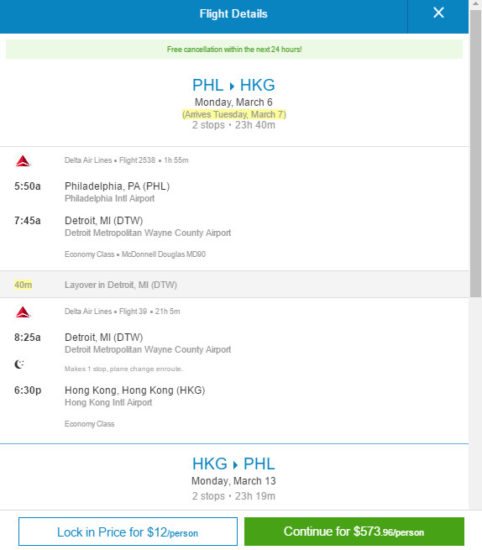
Task: Click the highlighted 40m layover duration
Action: click(23, 284)
